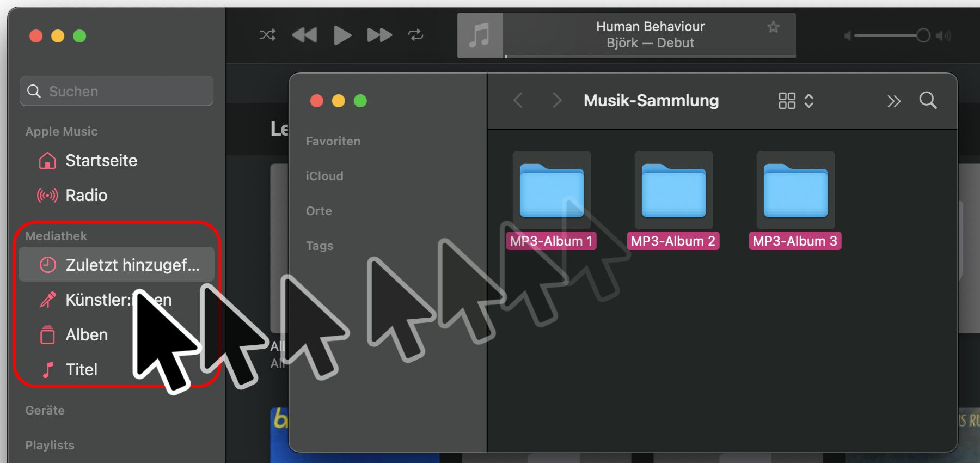The width and height of the screenshot is (980, 463).
Task: Click the microphone icon for Künstler:innen
Action: (47, 300)
